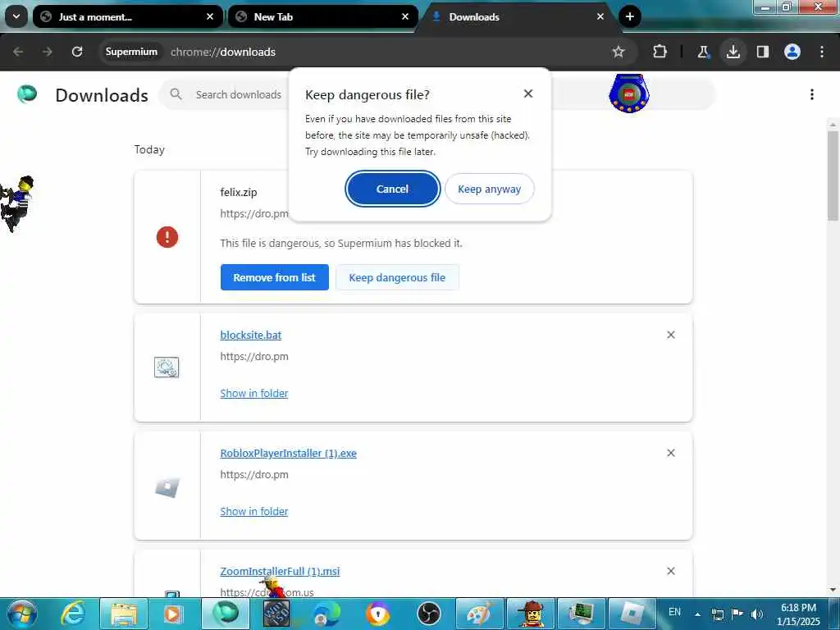Viewport: 840px width, 630px height.
Task: Open a new tab with plus button
Action: tap(629, 16)
